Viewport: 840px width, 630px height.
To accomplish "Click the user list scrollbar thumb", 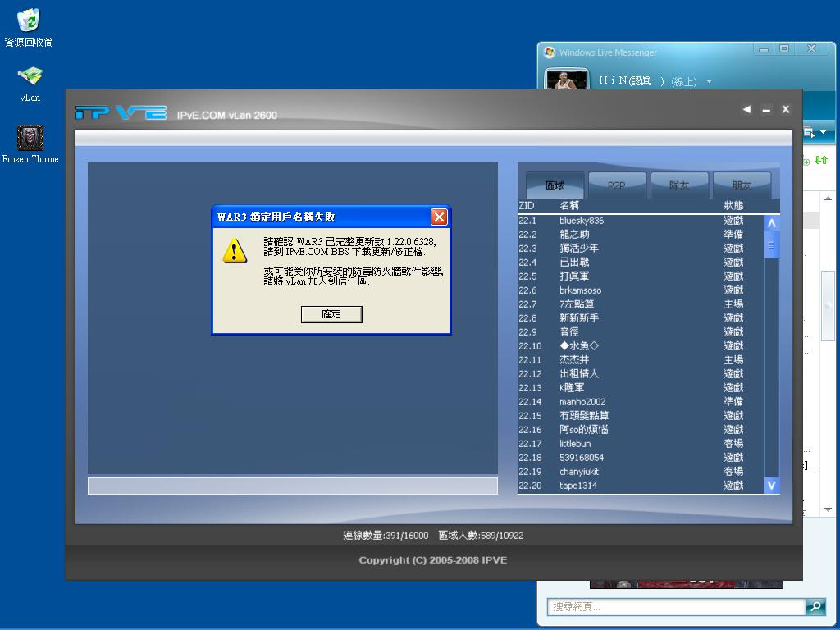I will [x=771, y=245].
